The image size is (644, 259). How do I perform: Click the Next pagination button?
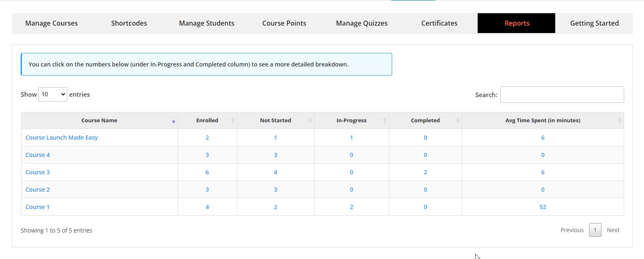(613, 230)
